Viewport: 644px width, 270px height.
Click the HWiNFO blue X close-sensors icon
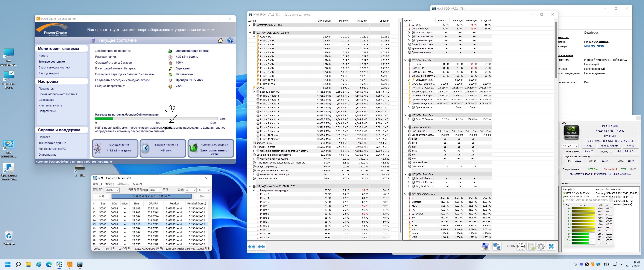pos(551,246)
